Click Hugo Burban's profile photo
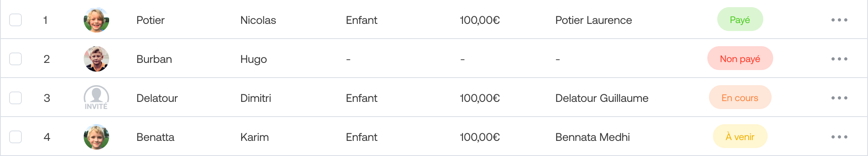 pos(96,59)
